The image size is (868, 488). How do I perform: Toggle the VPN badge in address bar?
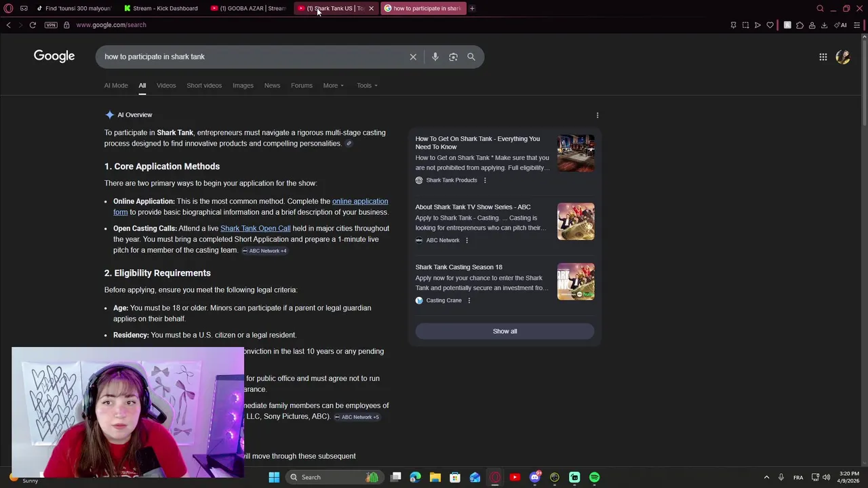pyautogui.click(x=51, y=25)
